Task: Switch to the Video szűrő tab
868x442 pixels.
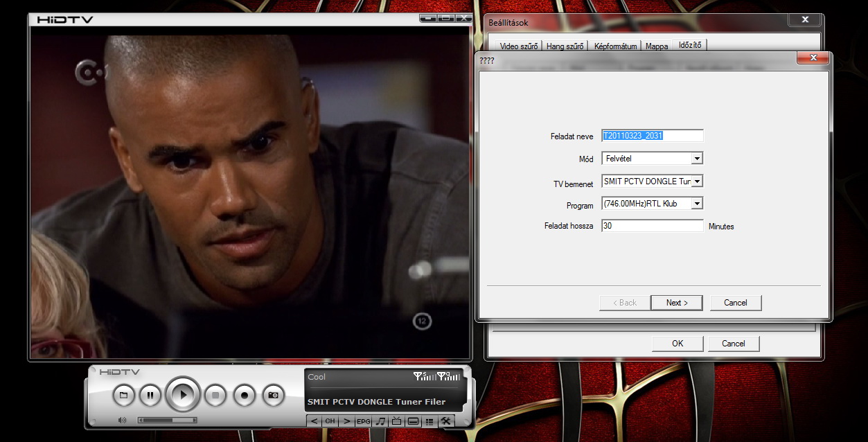Action: pos(518,46)
